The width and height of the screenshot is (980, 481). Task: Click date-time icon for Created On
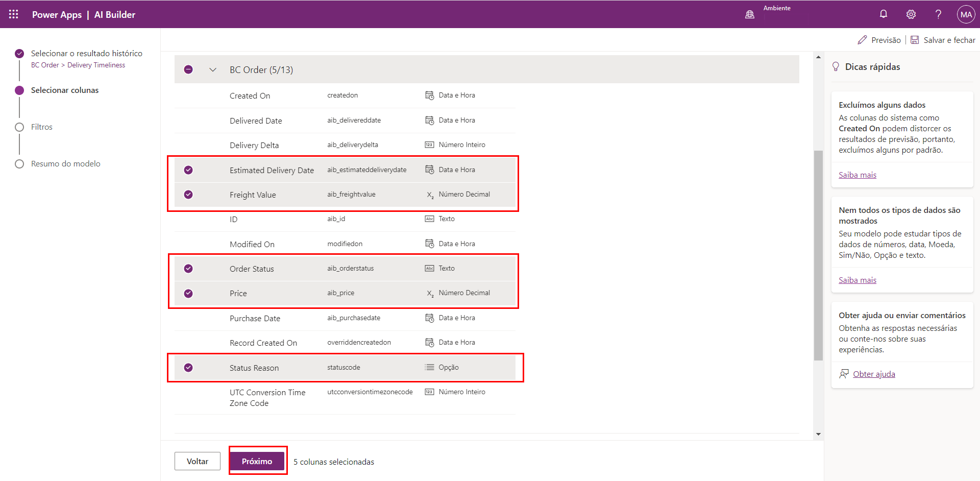(x=429, y=95)
